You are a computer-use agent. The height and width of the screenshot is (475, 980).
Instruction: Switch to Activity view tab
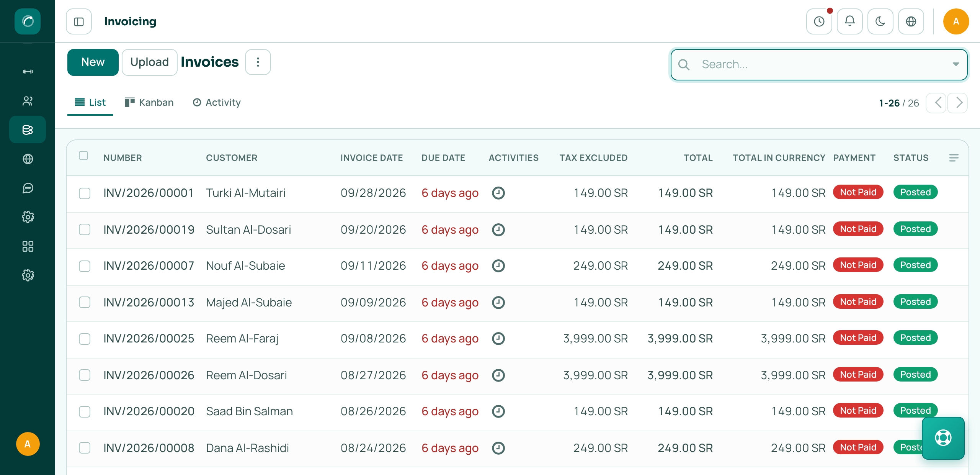[x=217, y=103]
